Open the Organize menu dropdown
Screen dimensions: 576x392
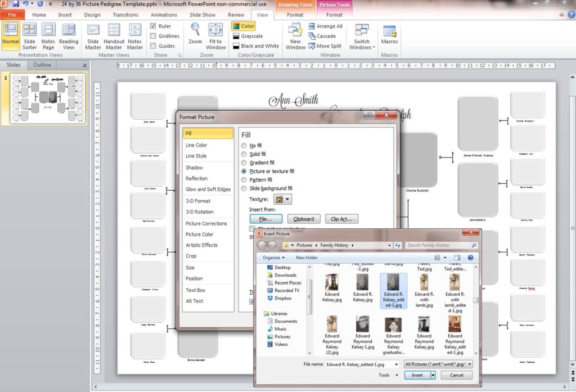274,258
